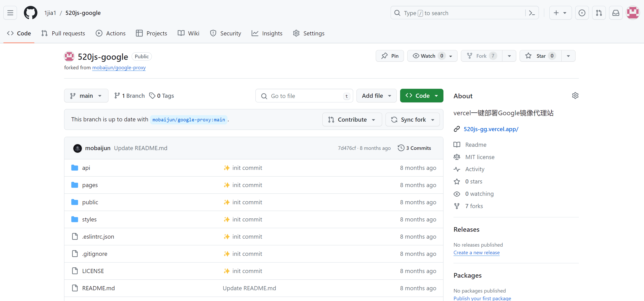
Task: Open the green Code dropdown
Action: [421, 96]
